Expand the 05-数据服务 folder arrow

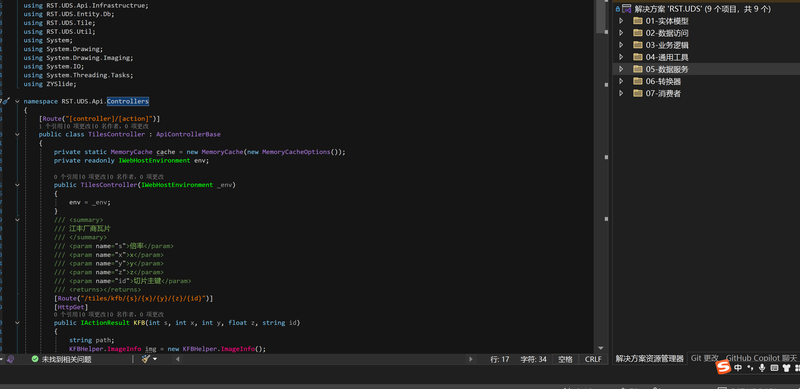[621, 69]
